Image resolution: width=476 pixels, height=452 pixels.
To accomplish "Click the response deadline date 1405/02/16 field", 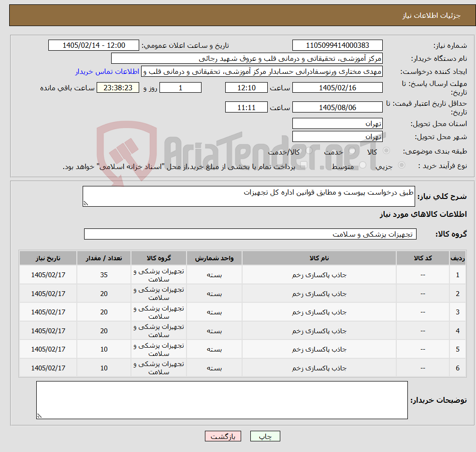I will pos(337,88).
